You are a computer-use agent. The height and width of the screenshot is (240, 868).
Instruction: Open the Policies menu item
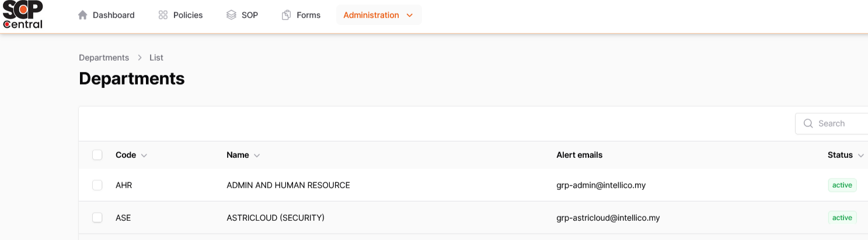tap(187, 15)
